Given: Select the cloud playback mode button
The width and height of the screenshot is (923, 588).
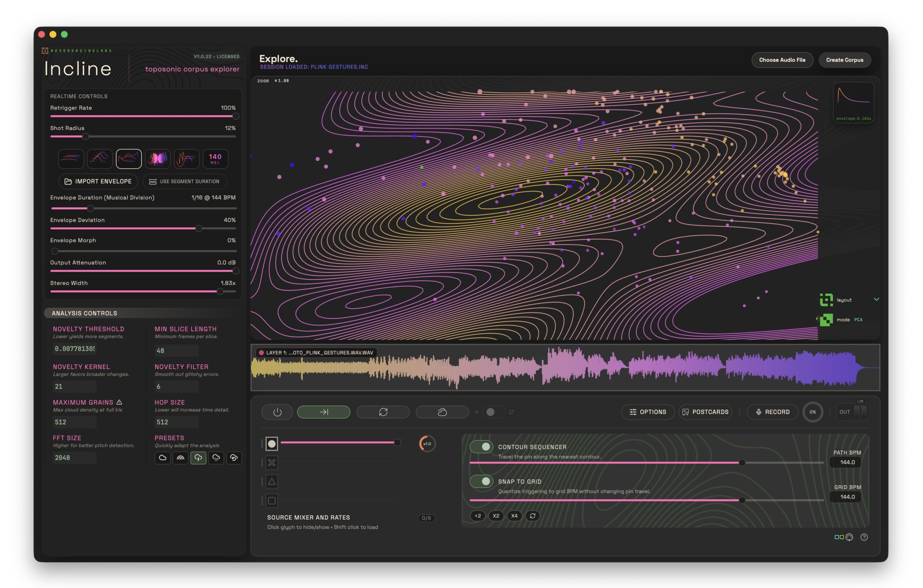Looking at the screenshot, I should point(442,412).
